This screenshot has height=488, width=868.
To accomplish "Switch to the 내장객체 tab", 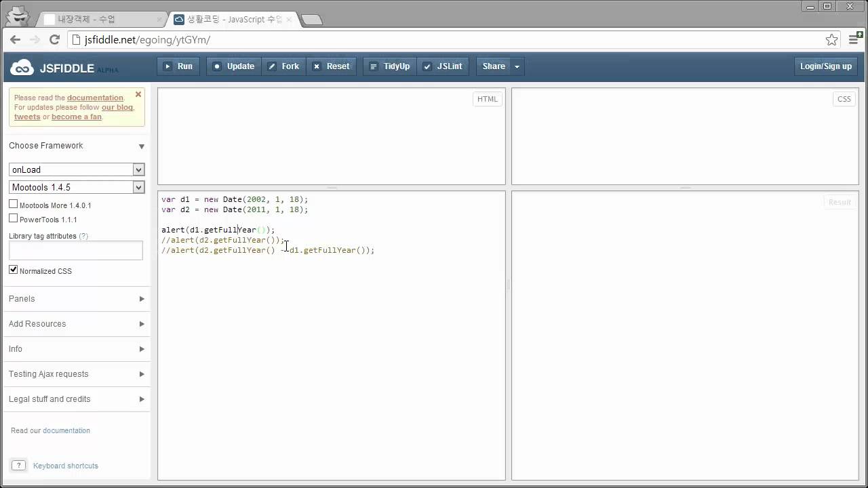I will tap(102, 20).
